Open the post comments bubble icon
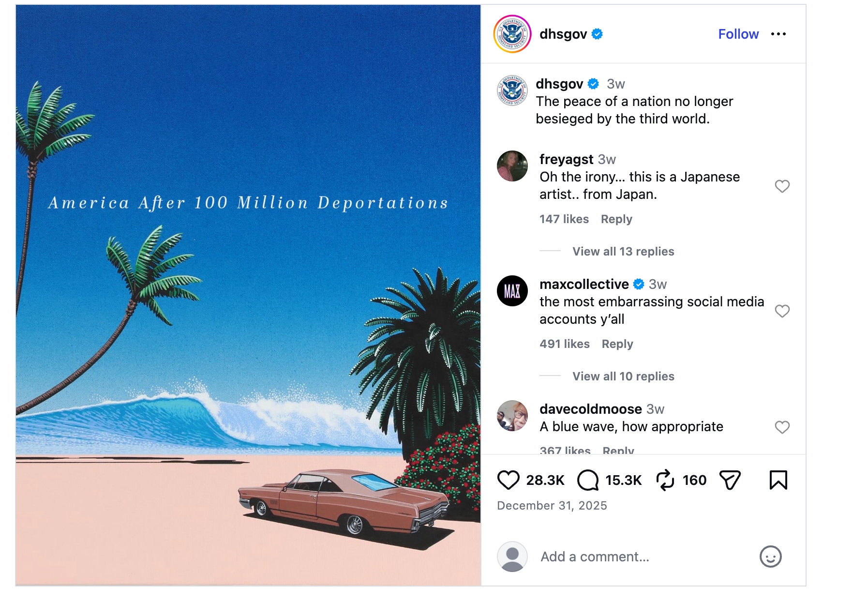 588,480
